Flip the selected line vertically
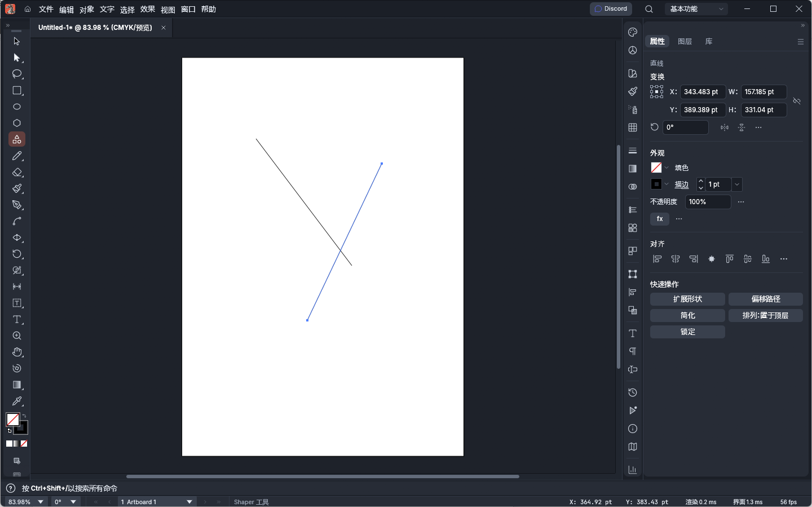The image size is (812, 507). 742,127
